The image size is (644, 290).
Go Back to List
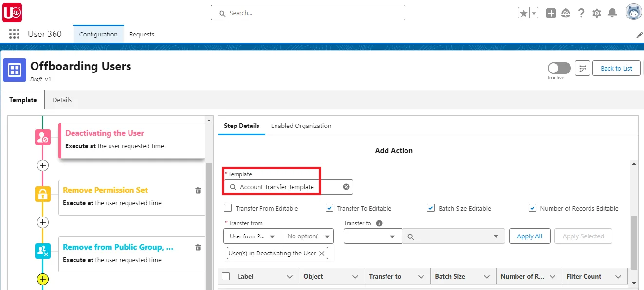coord(616,68)
